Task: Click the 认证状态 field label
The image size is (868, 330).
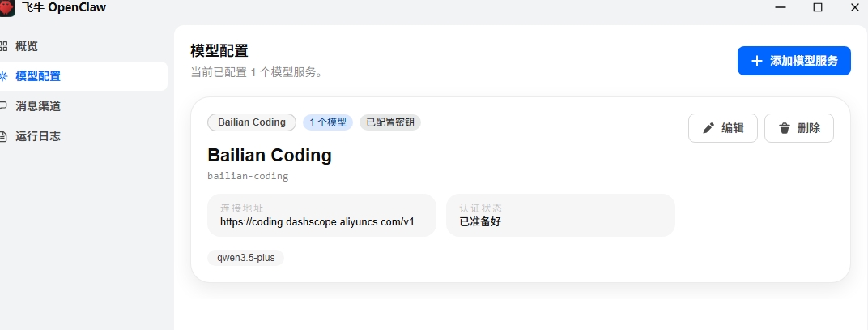Action: (480, 208)
